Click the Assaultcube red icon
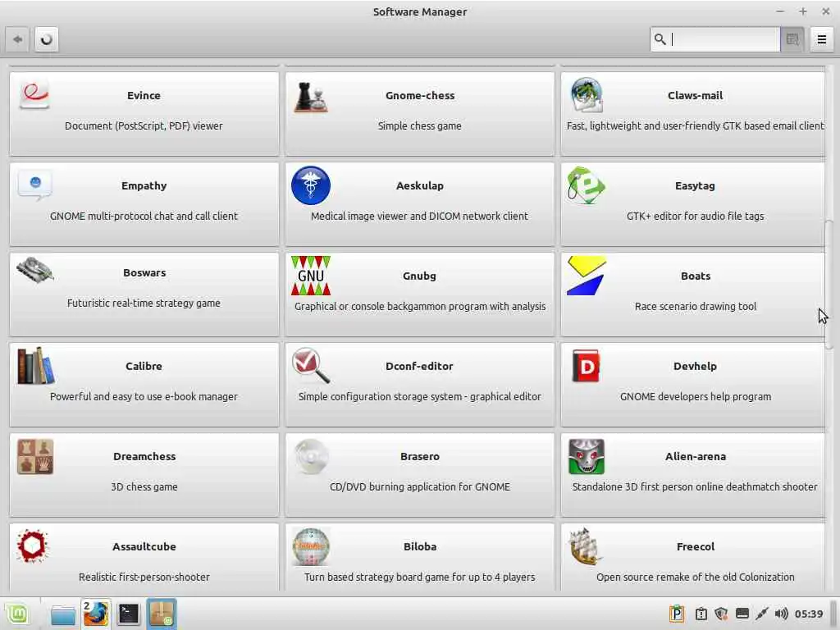The width and height of the screenshot is (840, 630). (x=32, y=546)
